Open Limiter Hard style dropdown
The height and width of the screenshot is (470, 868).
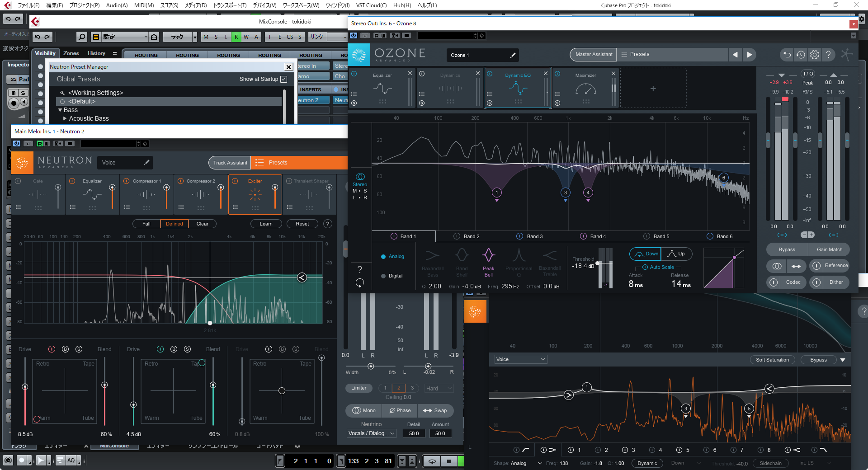point(439,388)
